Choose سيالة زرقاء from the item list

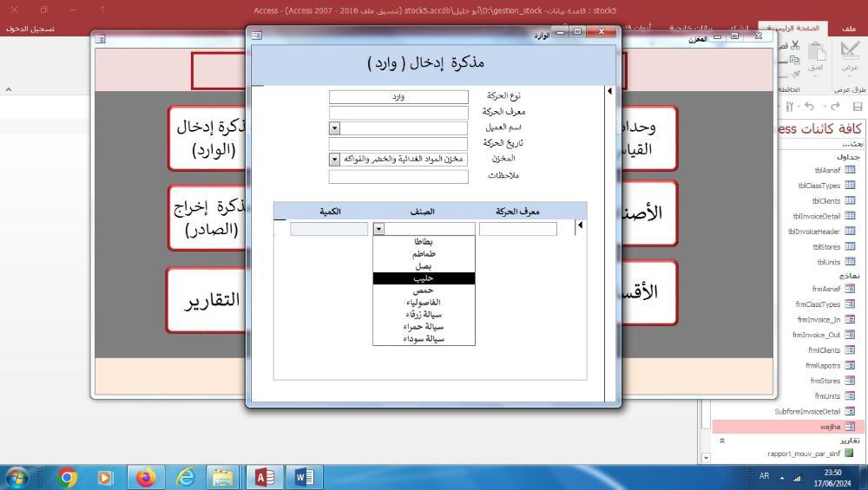424,315
